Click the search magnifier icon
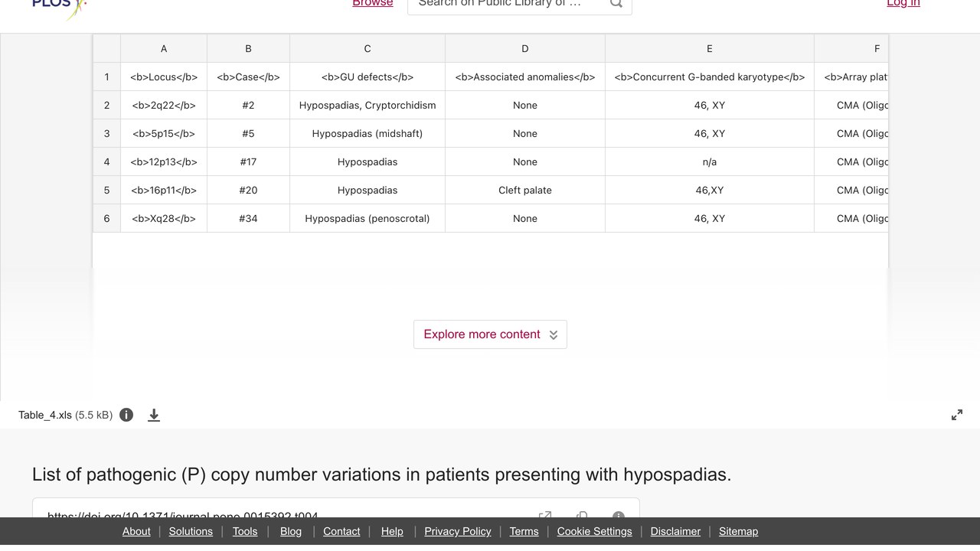Screen dimensions: 980x551 (616, 4)
